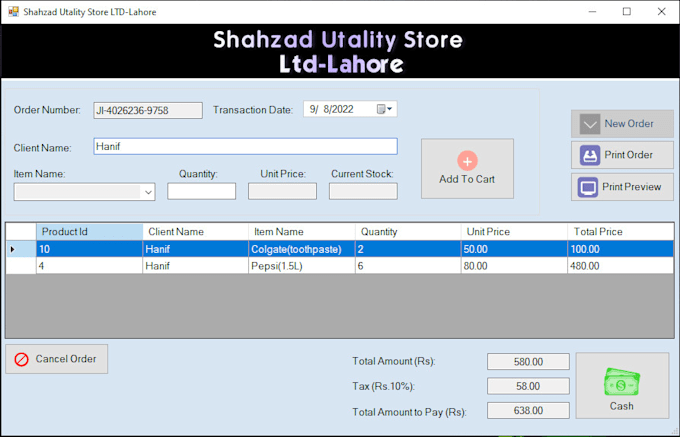The image size is (680, 437).
Task: Click the Current Stock field
Action: coord(363,191)
